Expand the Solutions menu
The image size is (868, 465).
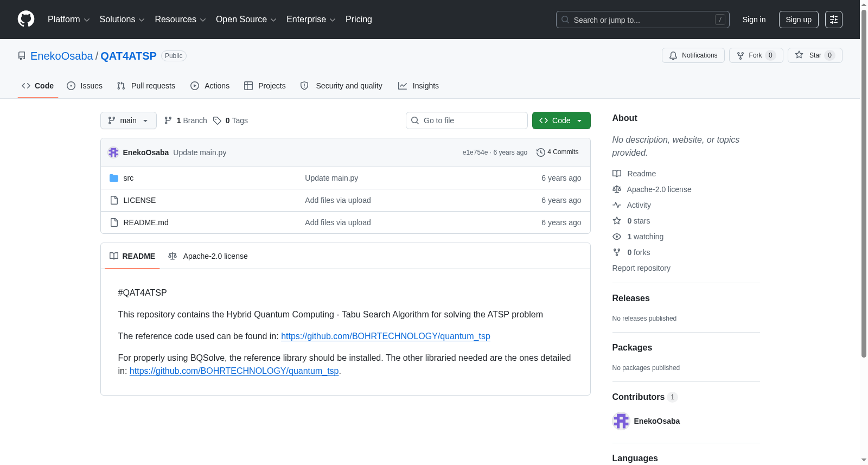(122, 20)
